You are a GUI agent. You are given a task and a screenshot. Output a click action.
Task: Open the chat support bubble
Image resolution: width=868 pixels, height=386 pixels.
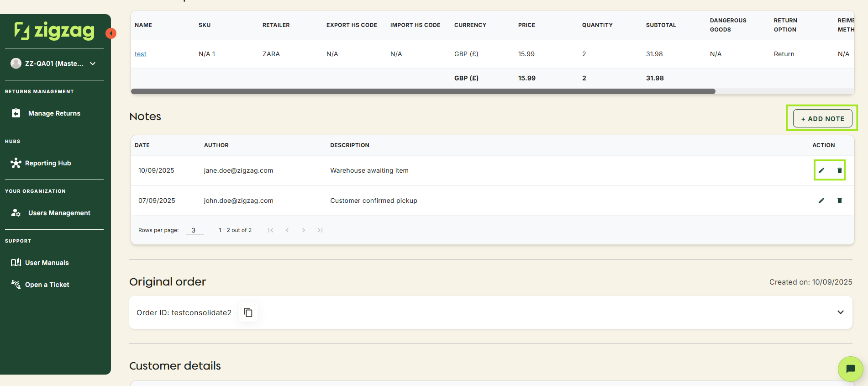click(850, 369)
